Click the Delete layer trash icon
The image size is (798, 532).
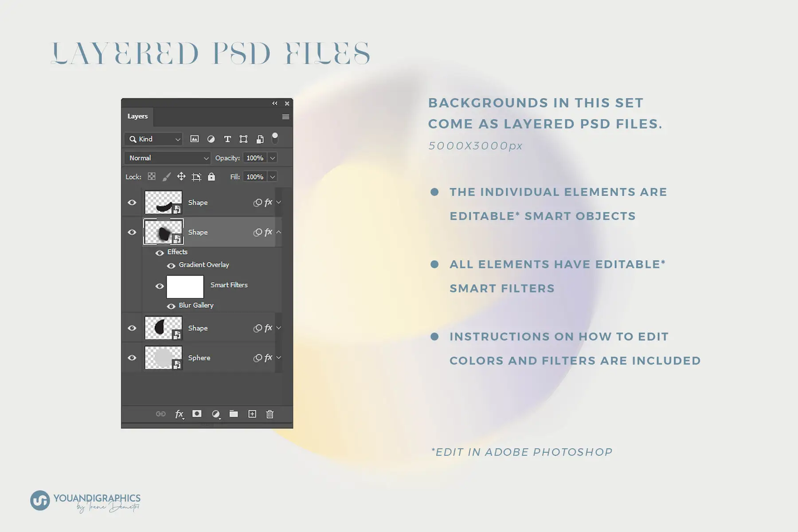click(270, 414)
